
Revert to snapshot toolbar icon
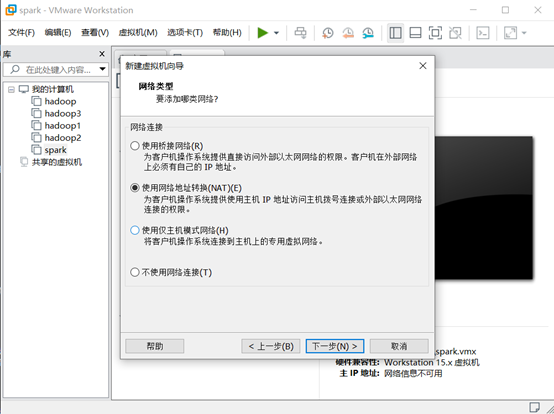click(348, 33)
